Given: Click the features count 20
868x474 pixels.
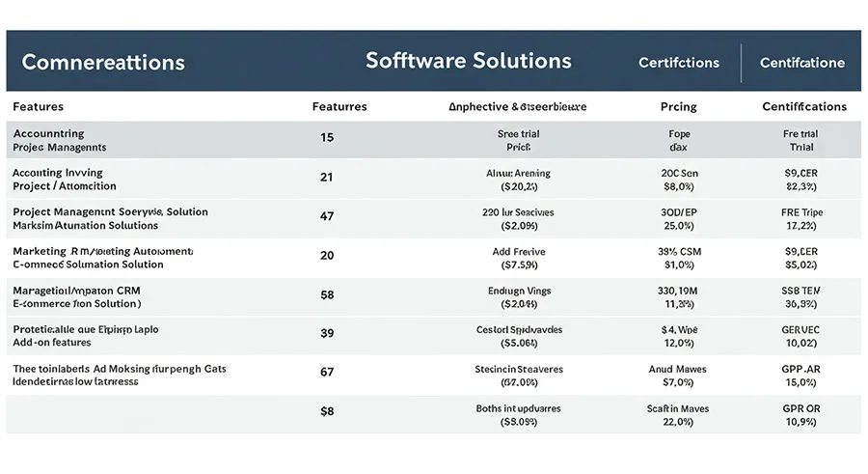Looking at the screenshot, I should [x=327, y=256].
